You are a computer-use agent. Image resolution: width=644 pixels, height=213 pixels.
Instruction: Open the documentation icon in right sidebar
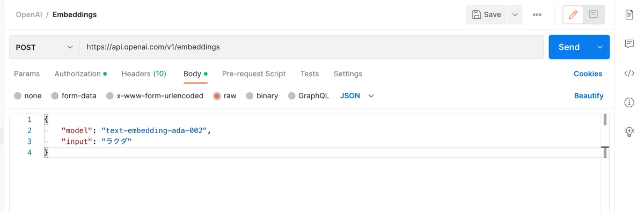(630, 14)
